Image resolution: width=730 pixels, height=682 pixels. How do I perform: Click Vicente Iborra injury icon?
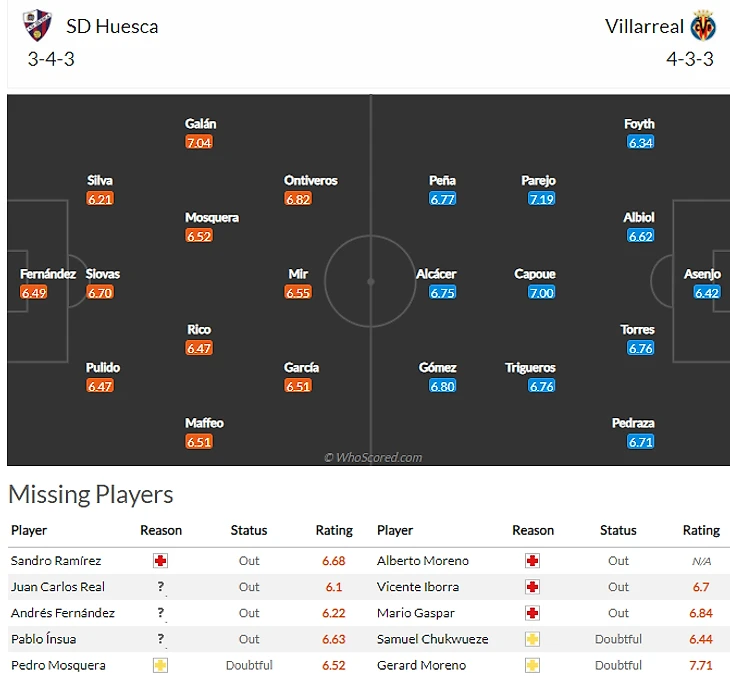point(532,587)
